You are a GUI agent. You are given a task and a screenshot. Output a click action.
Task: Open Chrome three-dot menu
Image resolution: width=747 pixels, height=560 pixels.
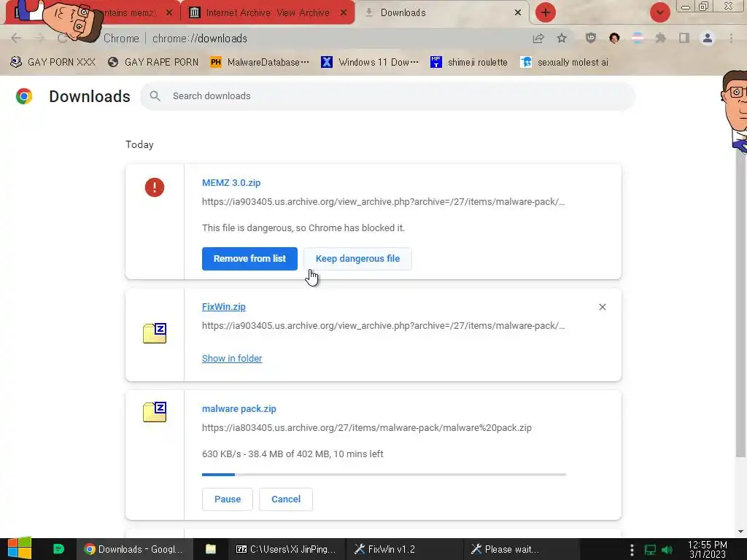coord(731,38)
